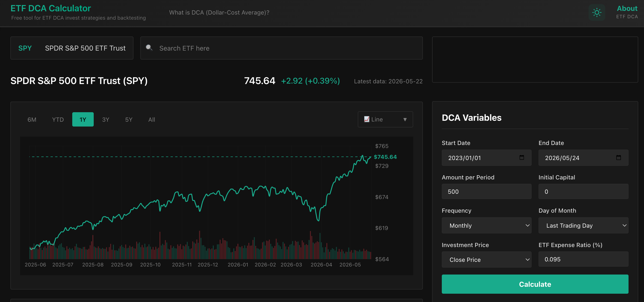The width and height of the screenshot is (644, 302).
Task: Open the Line chart type dropdown
Action: click(385, 120)
